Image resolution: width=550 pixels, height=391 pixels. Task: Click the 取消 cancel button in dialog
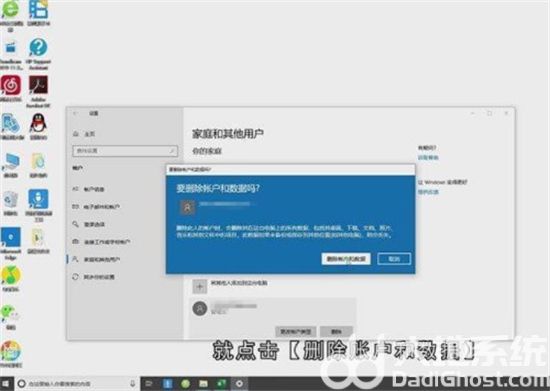(394, 259)
